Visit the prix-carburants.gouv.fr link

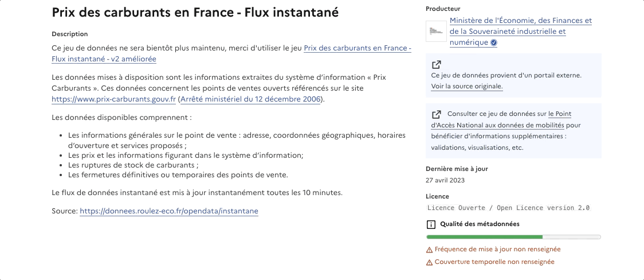pos(114,99)
